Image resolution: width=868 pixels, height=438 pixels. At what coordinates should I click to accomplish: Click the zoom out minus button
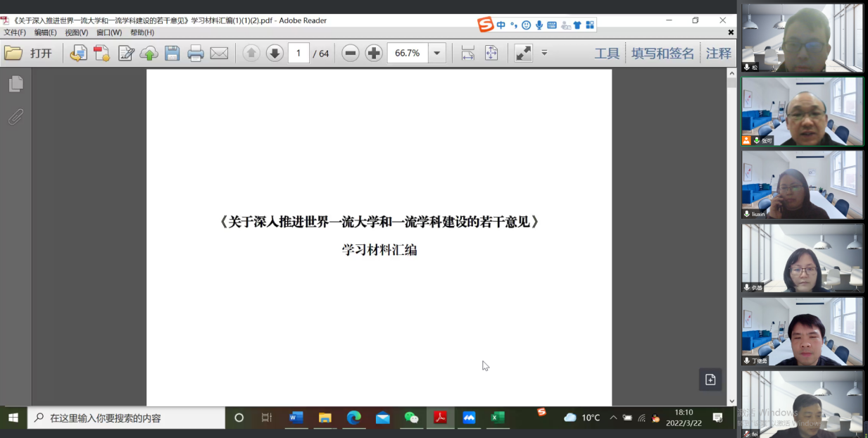[x=351, y=53]
